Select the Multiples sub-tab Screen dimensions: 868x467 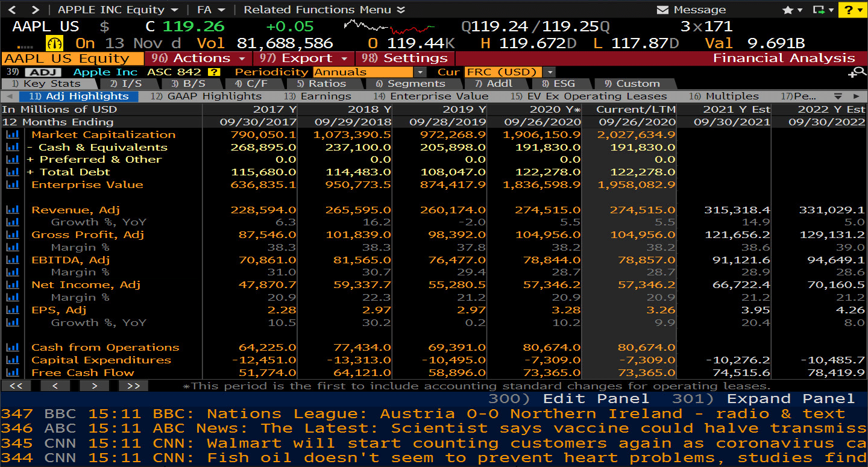(723, 96)
